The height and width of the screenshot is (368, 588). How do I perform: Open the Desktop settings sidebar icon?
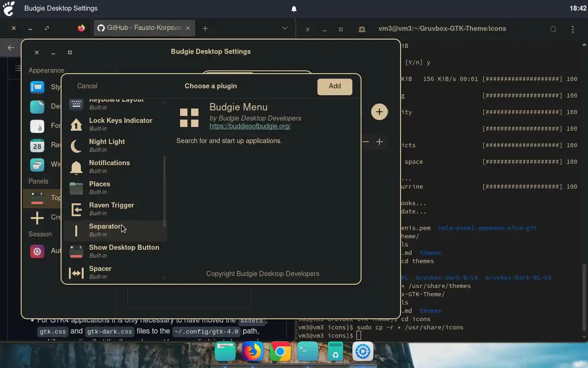pos(37,106)
